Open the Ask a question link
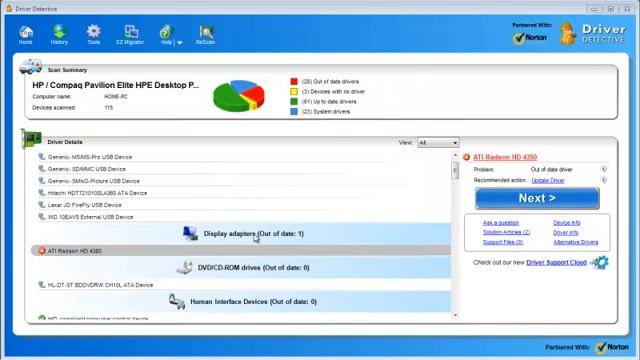The width and height of the screenshot is (640, 360). tap(501, 223)
